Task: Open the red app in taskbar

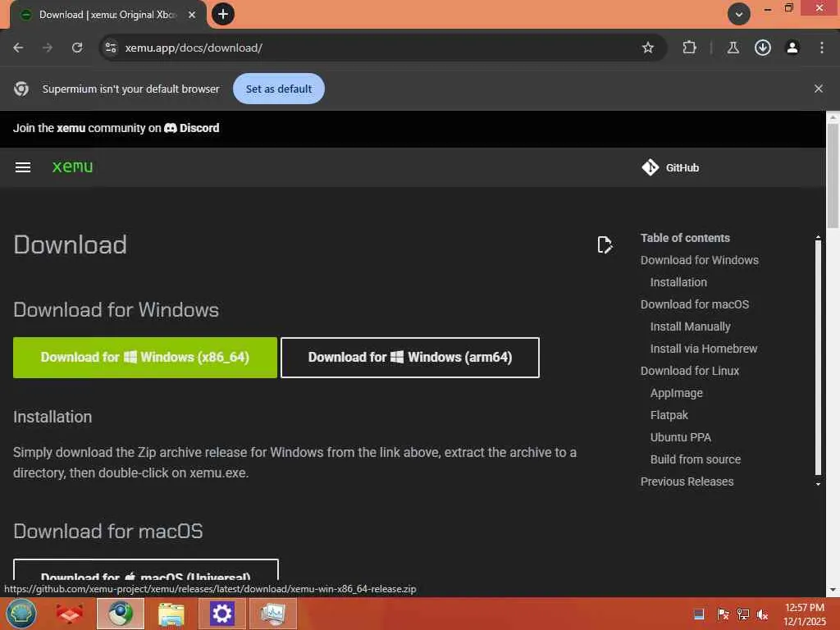Action: click(70, 614)
